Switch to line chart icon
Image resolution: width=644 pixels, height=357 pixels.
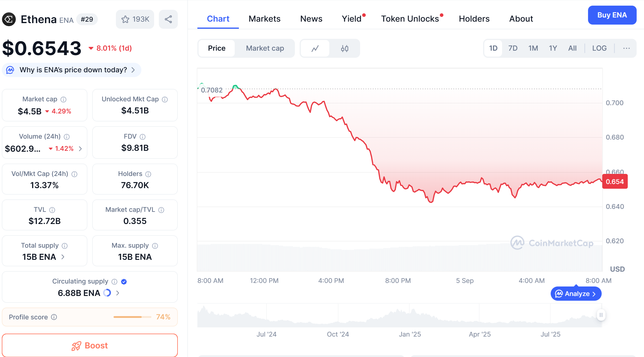coord(315,48)
